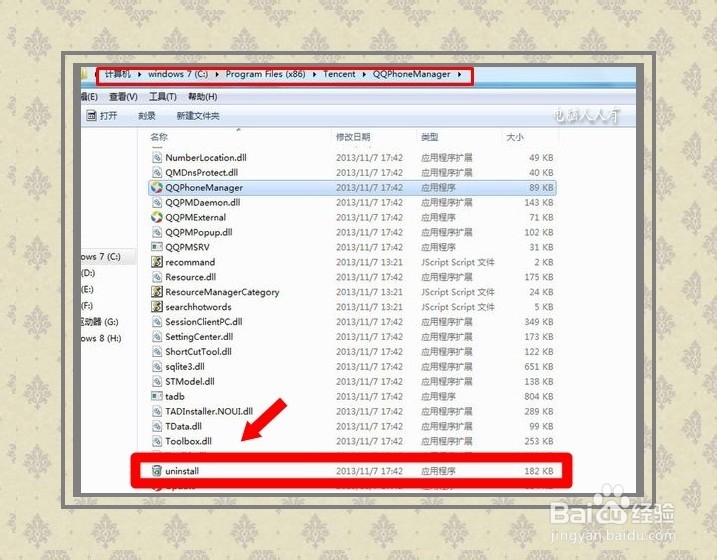Open the 工具(T) menu
Viewport: 717px width, 560px height.
(x=163, y=97)
